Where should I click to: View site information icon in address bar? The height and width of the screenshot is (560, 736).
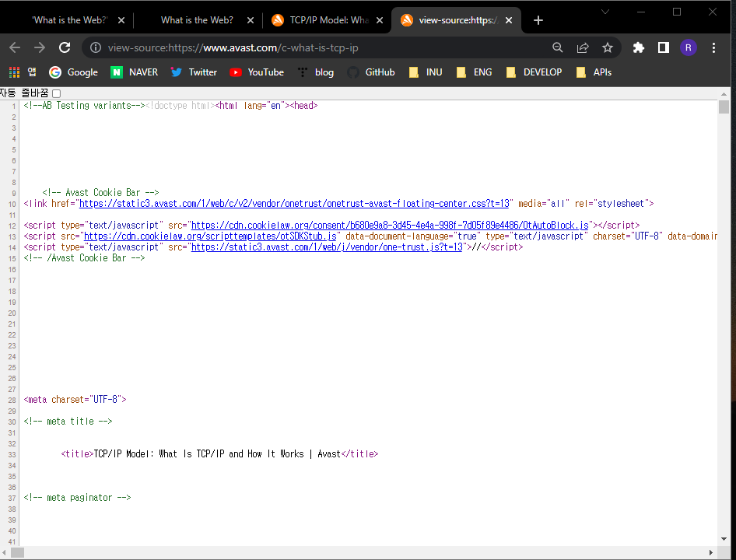click(96, 47)
